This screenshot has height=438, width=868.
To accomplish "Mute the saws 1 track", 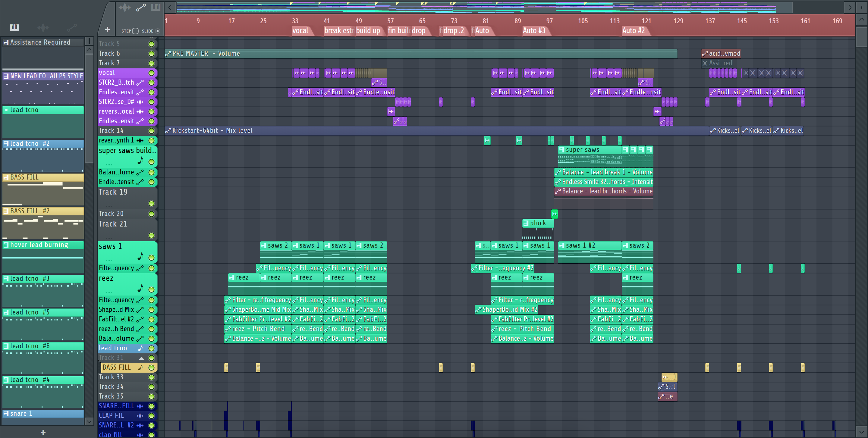I will (x=152, y=258).
